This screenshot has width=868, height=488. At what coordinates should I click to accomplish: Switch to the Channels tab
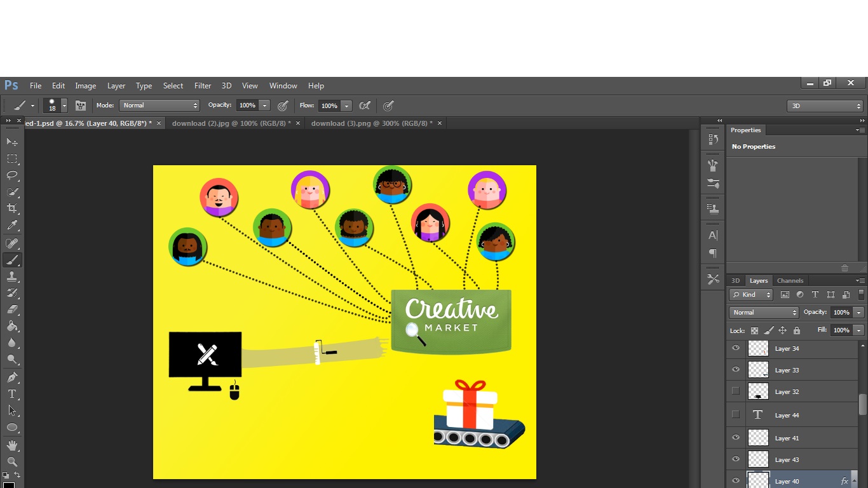click(x=790, y=280)
